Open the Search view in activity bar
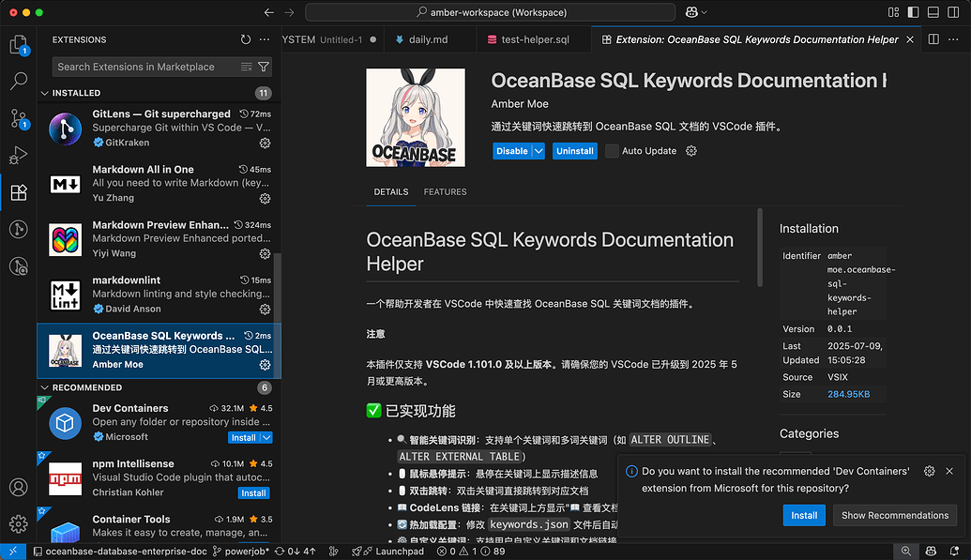Image resolution: width=971 pixels, height=560 pixels. [x=18, y=81]
